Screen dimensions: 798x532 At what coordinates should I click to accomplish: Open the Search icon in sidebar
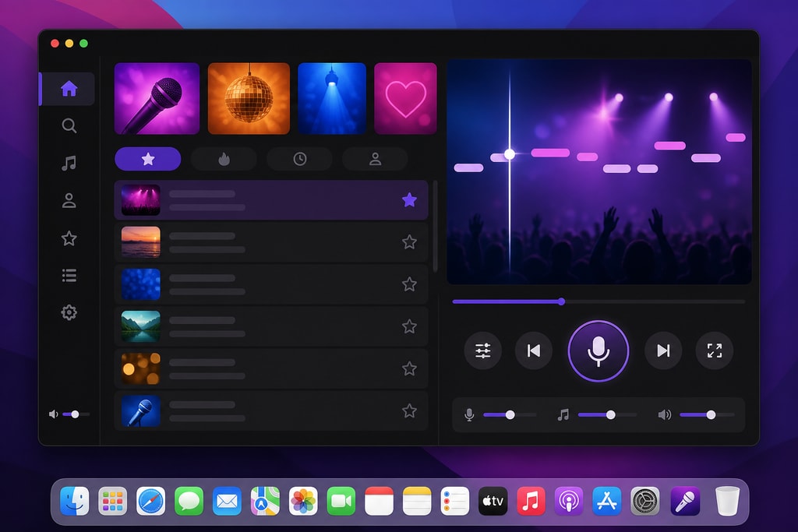69,125
